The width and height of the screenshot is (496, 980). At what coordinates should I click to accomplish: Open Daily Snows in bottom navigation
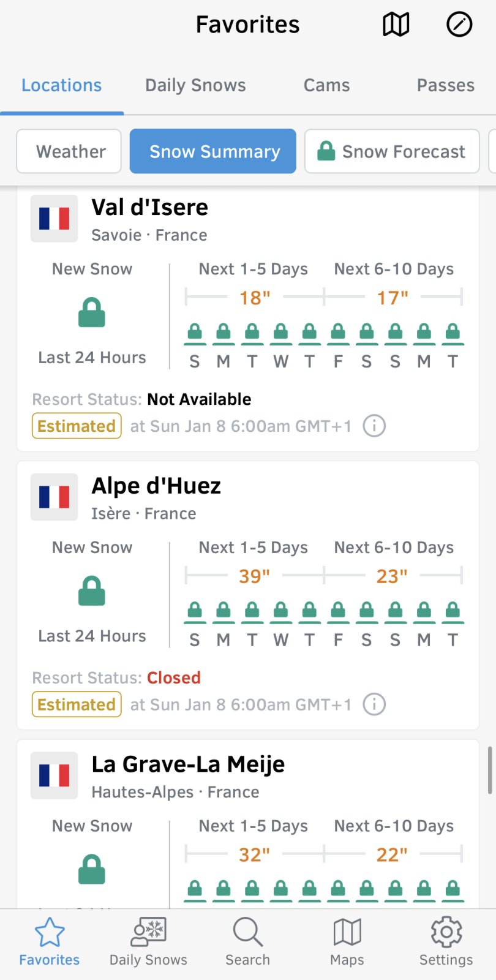point(148,941)
